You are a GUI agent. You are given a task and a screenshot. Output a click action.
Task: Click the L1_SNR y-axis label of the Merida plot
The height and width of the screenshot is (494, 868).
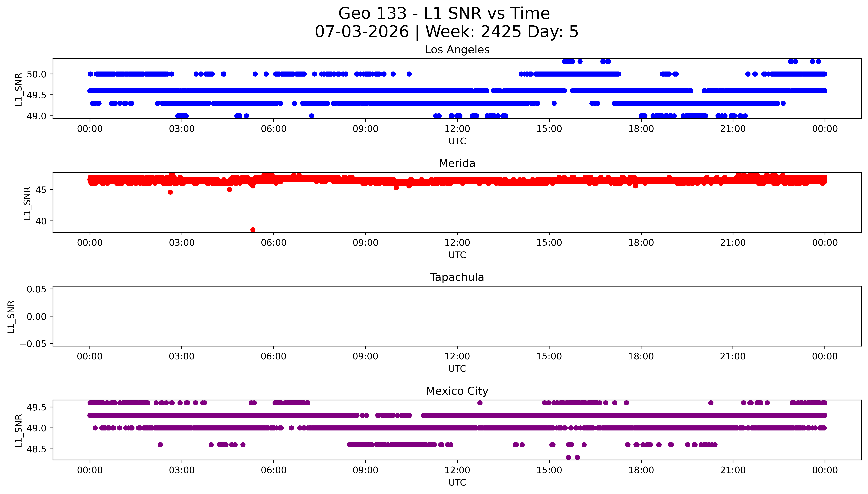point(27,203)
